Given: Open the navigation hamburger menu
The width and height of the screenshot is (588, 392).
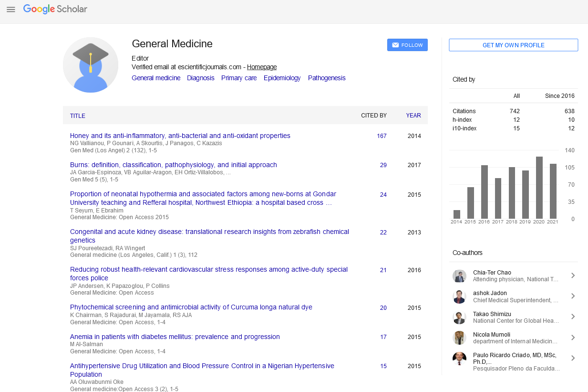Looking at the screenshot, I should click(x=10, y=9).
